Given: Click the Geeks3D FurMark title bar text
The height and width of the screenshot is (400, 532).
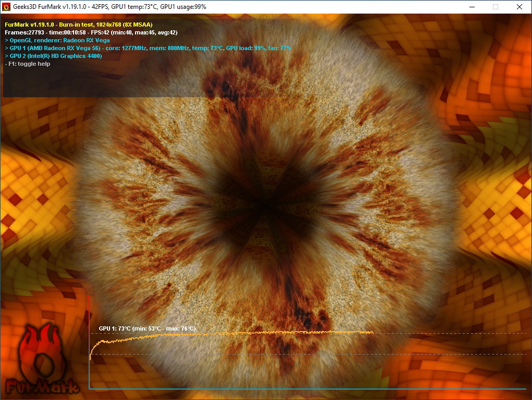Looking at the screenshot, I should pos(110,7).
